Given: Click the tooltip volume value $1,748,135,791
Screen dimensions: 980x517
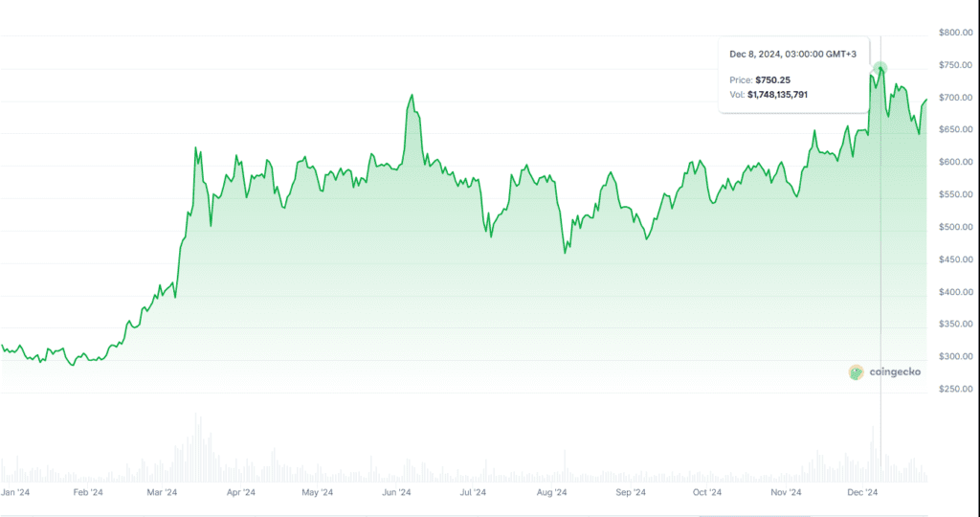Looking at the screenshot, I should [777, 95].
